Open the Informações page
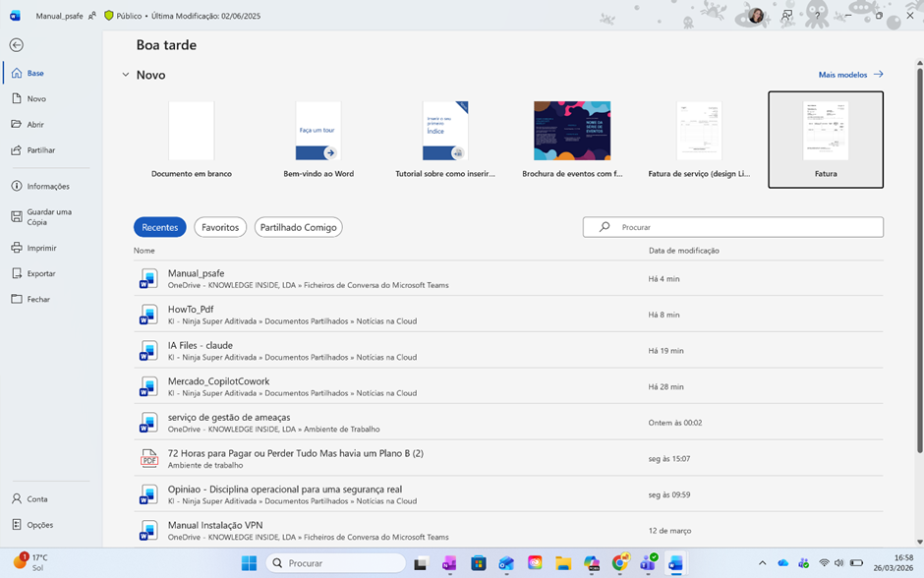The height and width of the screenshot is (578, 924). 47,186
